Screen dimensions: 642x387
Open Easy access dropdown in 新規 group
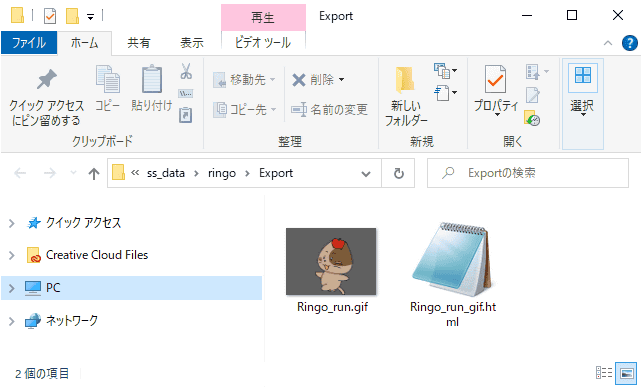(445, 93)
